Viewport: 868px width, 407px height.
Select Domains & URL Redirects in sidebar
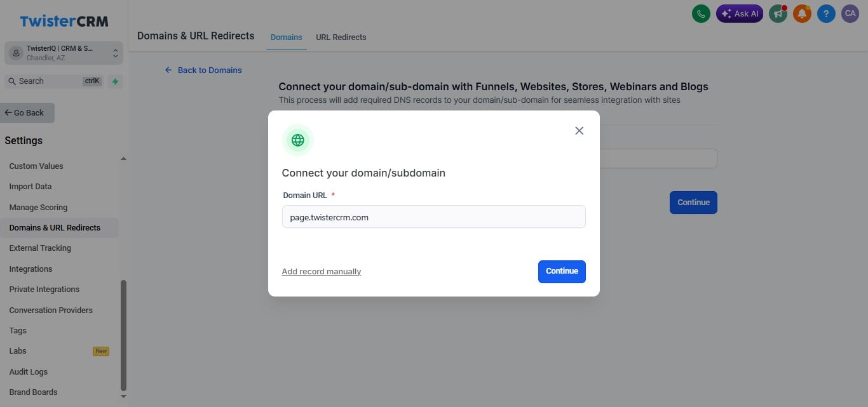[x=59, y=227]
